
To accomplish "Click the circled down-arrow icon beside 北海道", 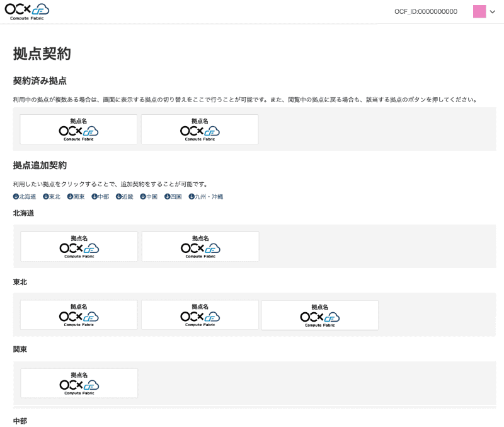I will (15, 196).
